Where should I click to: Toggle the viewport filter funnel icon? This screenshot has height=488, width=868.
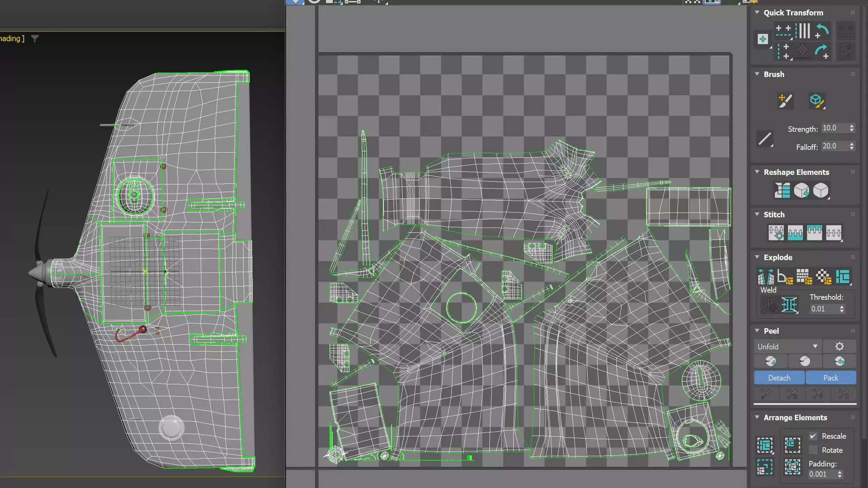35,39
